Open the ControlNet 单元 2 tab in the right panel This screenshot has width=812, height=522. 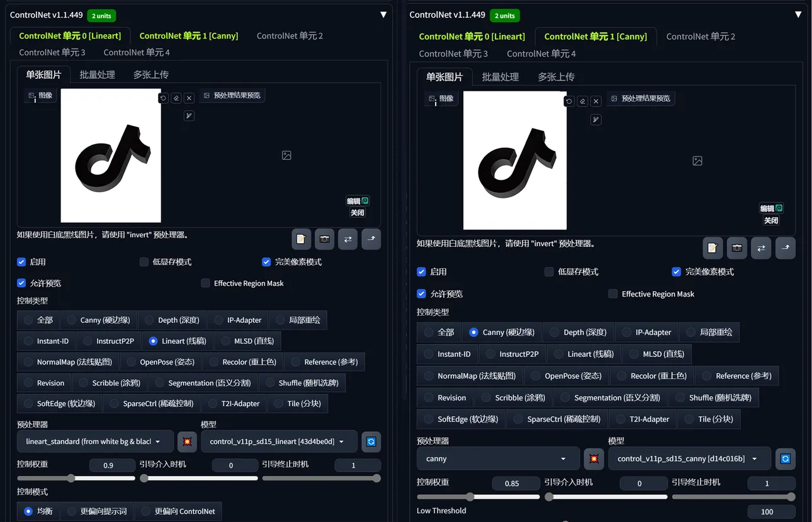701,37
